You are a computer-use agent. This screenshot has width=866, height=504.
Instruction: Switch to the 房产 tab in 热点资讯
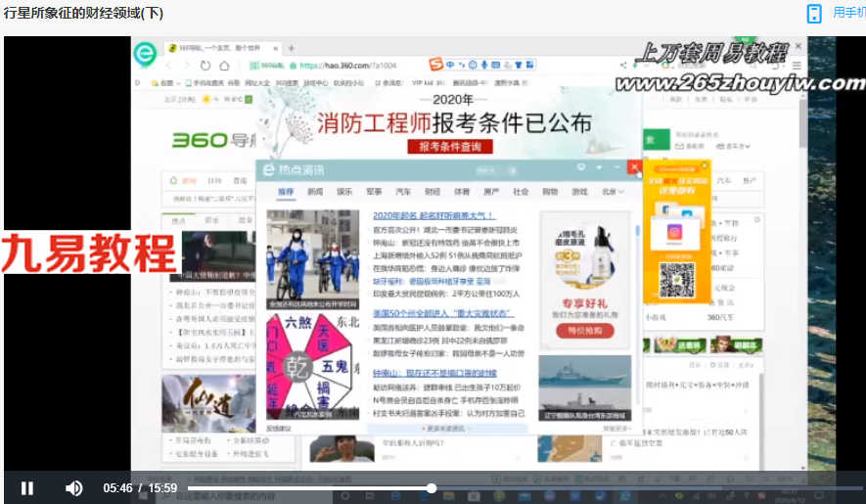[x=491, y=192]
